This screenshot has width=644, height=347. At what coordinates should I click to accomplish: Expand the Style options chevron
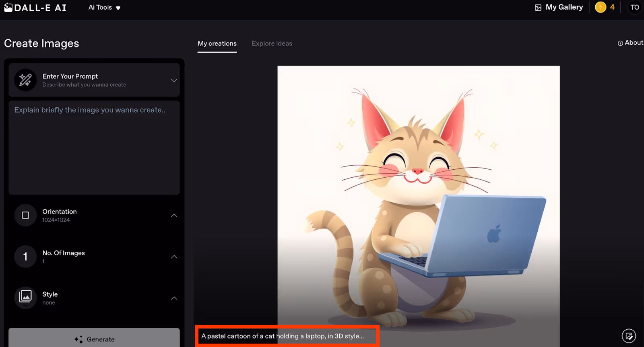point(174,298)
